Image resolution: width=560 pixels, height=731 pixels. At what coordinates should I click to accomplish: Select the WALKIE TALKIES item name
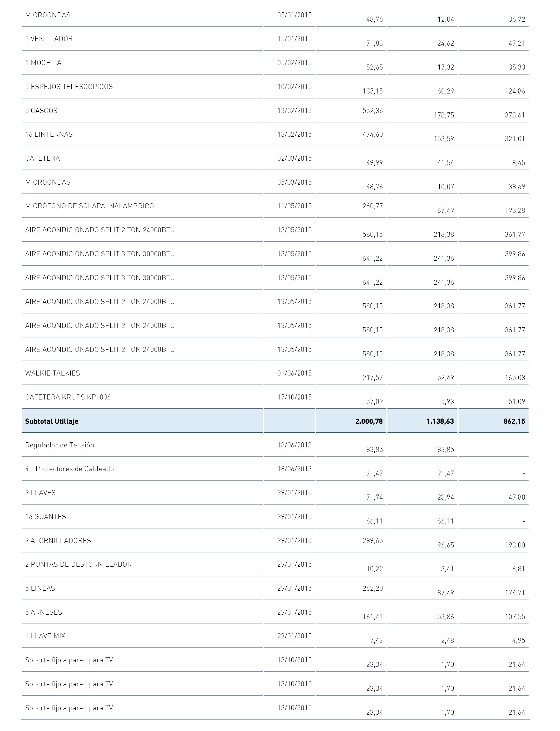click(53, 373)
